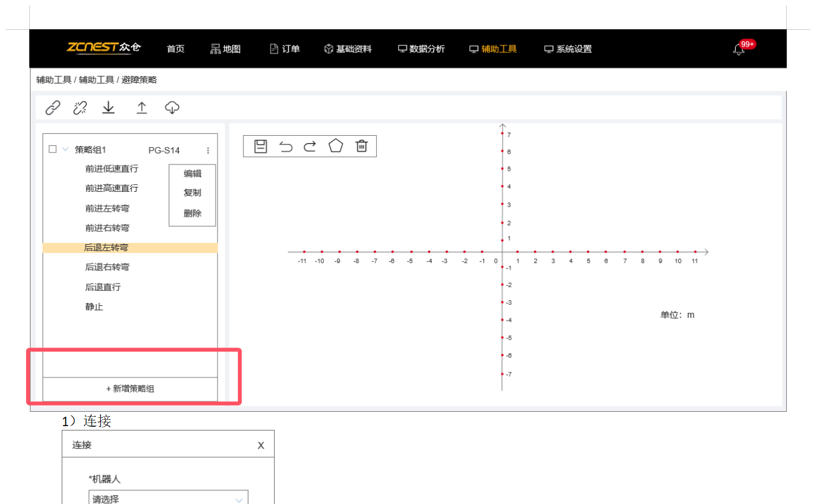Click the 避障策略 breadcrumb
The height and width of the screenshot is (504, 826).
[x=139, y=80]
